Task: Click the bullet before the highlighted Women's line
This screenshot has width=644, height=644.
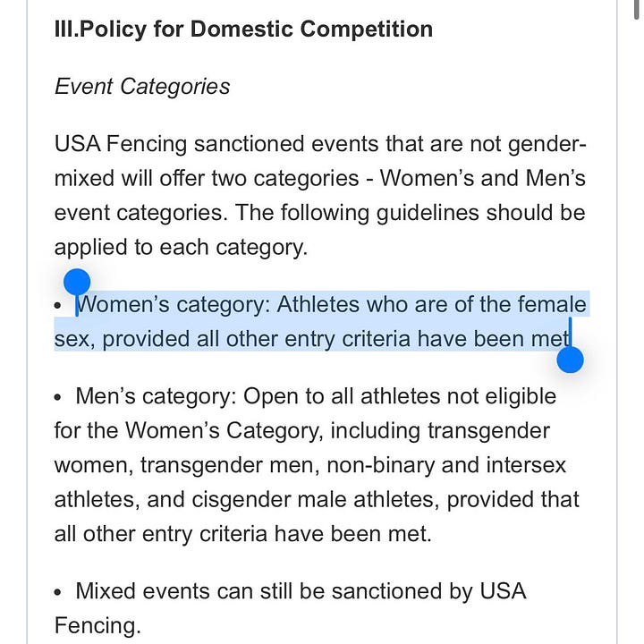Action: (57, 305)
